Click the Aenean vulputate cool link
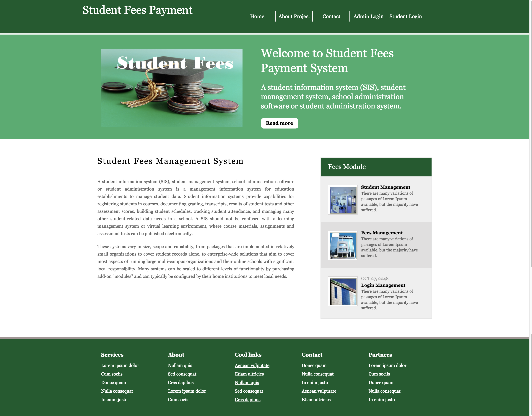The width and height of the screenshot is (532, 416). (x=252, y=365)
